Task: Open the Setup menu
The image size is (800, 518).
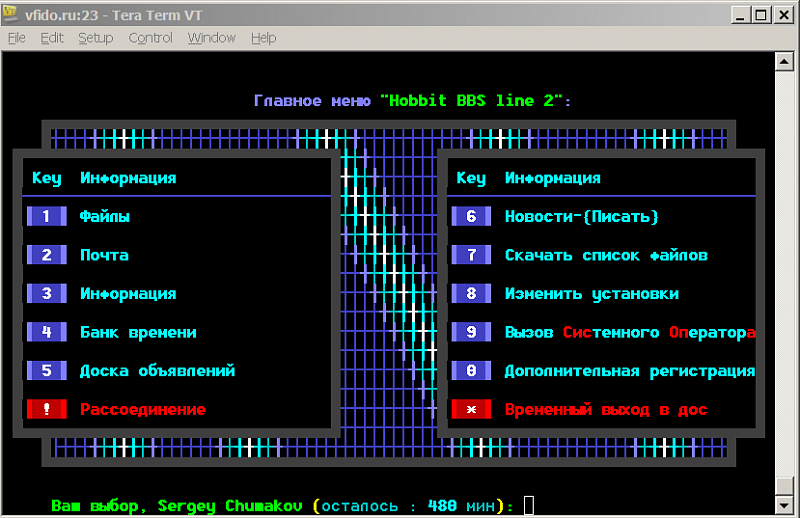Action: click(x=96, y=38)
